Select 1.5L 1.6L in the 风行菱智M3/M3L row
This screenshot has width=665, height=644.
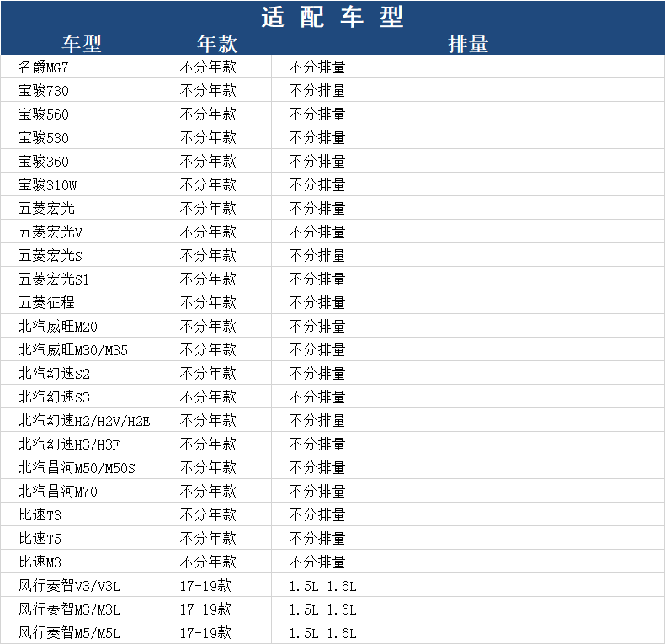[x=323, y=609]
